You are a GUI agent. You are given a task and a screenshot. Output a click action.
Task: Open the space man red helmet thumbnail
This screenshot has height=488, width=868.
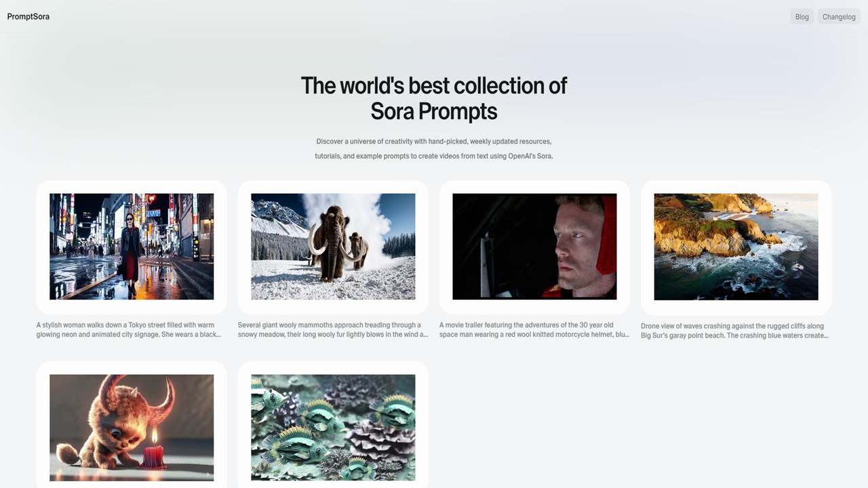click(x=534, y=247)
